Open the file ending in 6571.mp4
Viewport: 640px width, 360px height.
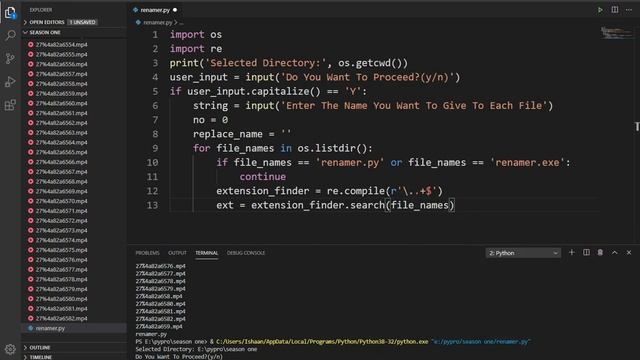click(x=62, y=211)
